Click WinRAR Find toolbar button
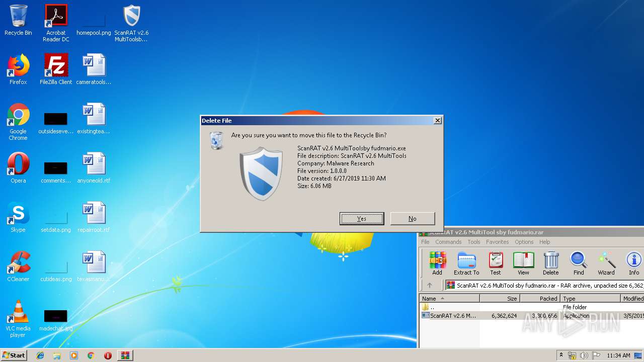 [579, 263]
